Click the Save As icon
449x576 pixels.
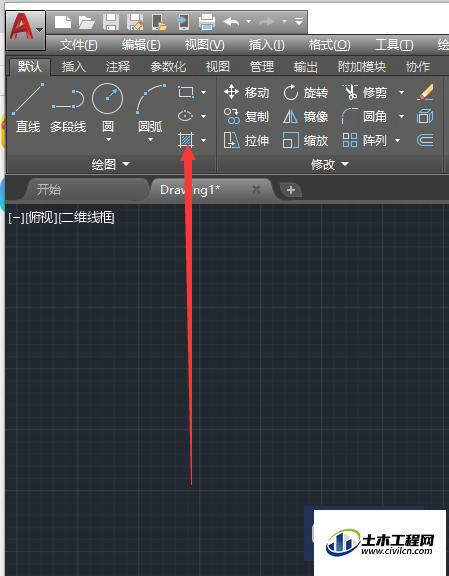[x=135, y=22]
